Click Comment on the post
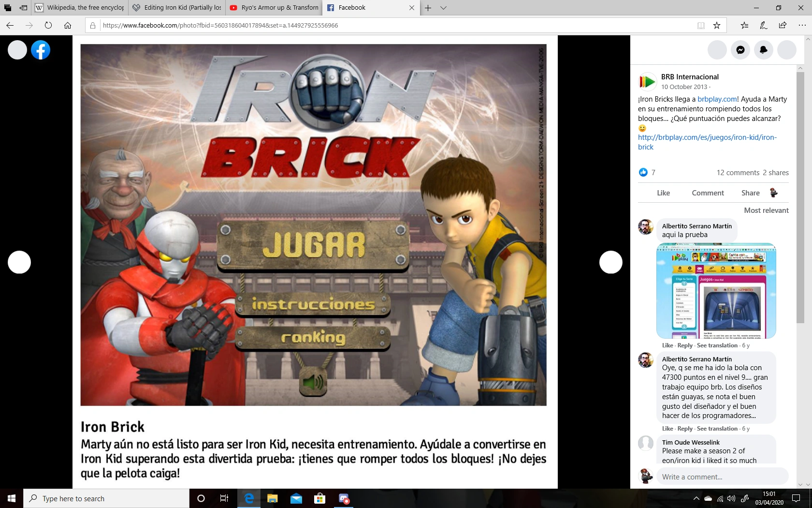Image resolution: width=812 pixels, height=508 pixels. [x=708, y=193]
